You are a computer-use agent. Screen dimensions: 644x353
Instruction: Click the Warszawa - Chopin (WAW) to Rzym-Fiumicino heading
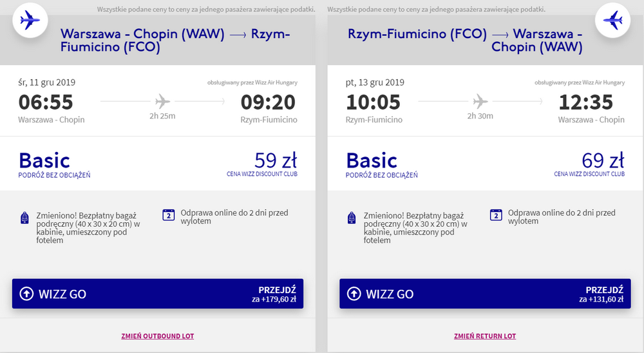(x=175, y=41)
